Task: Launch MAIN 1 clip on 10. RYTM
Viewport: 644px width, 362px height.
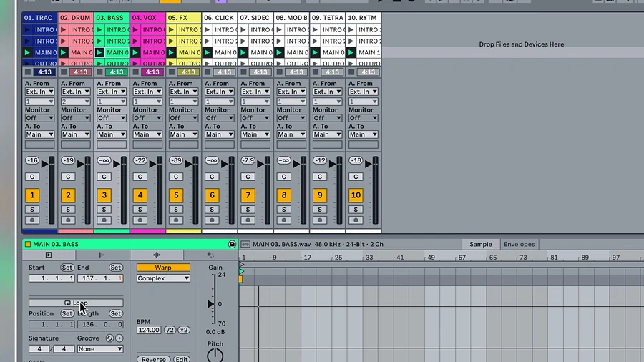Action: pos(351,52)
